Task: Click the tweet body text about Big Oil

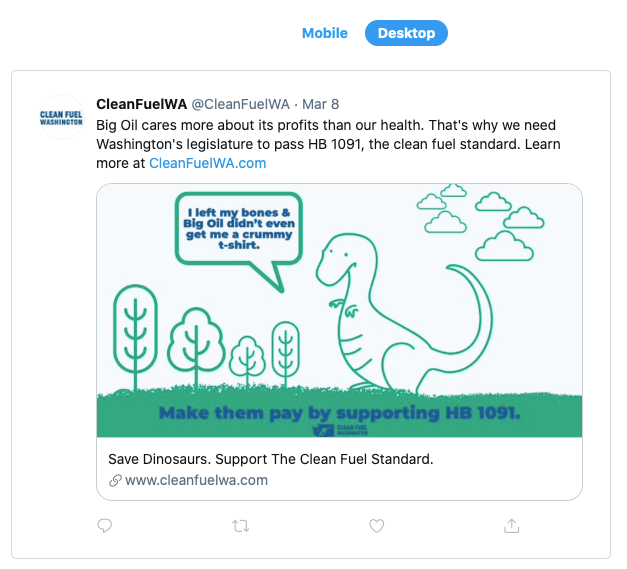Action: click(326, 135)
